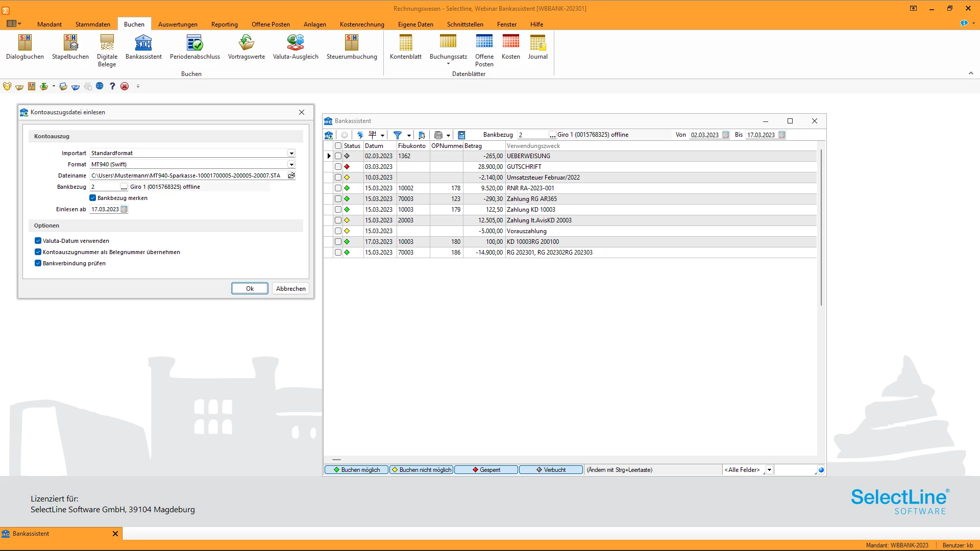Open the Offene Posten data sheet
The height and width of the screenshot is (551, 980).
click(484, 51)
